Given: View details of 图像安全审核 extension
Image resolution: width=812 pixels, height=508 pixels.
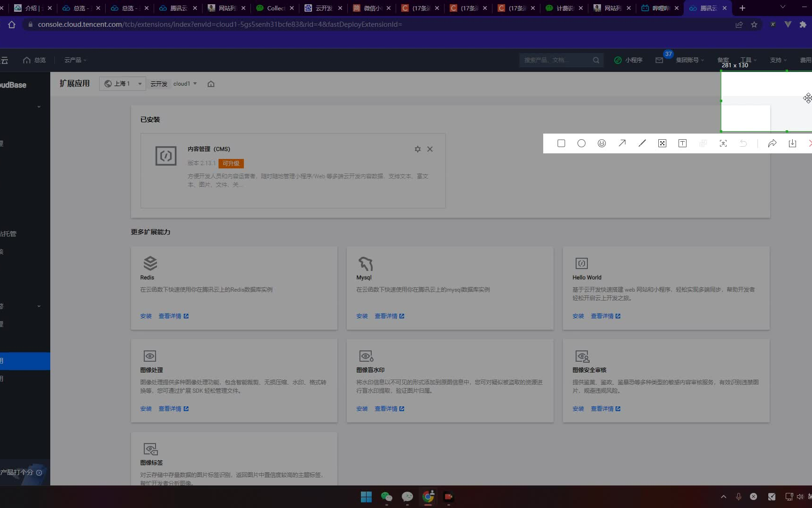Looking at the screenshot, I should (x=605, y=409).
